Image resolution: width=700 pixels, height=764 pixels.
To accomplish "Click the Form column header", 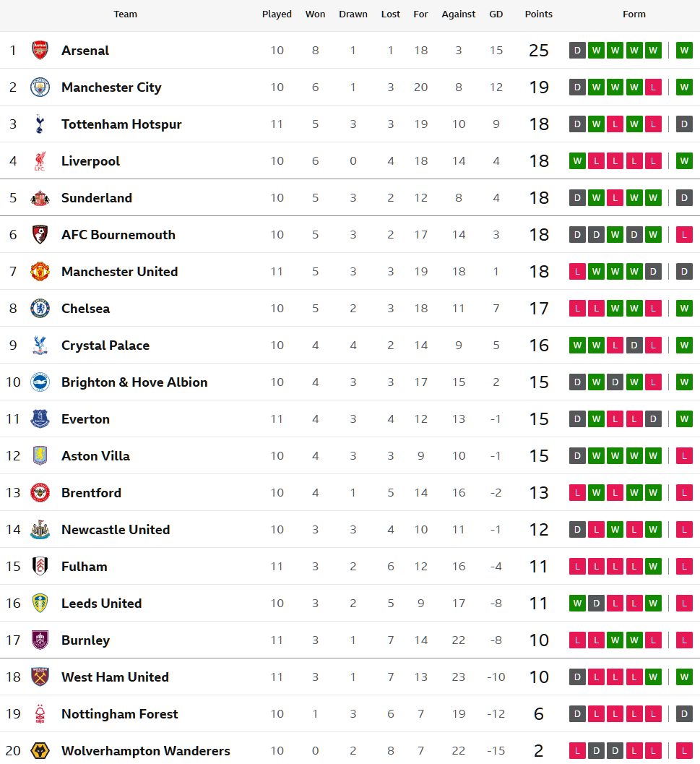I will (634, 14).
